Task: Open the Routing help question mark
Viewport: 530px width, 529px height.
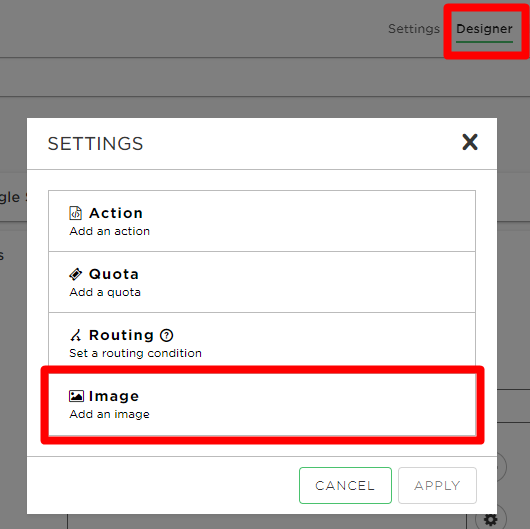Action: (166, 335)
